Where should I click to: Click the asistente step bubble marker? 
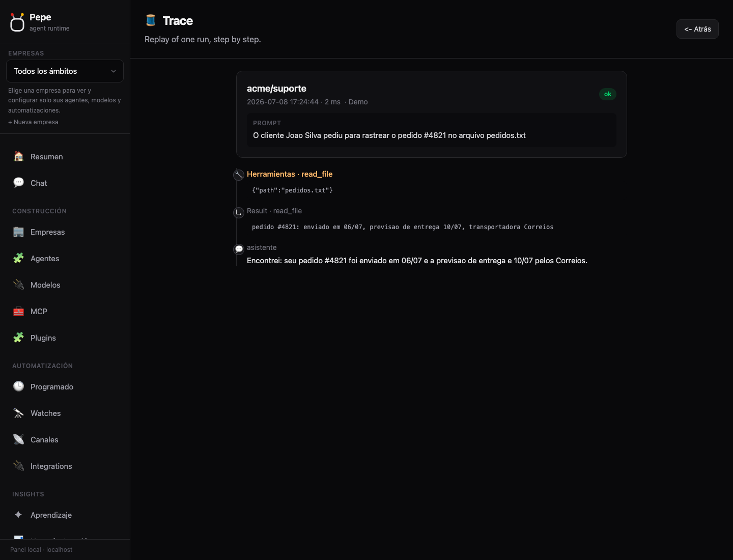click(239, 249)
